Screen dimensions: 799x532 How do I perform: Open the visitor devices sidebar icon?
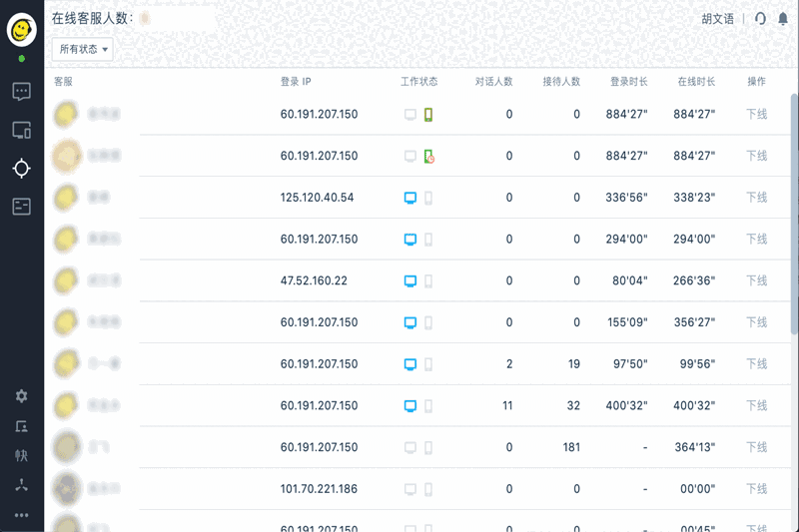[21, 130]
